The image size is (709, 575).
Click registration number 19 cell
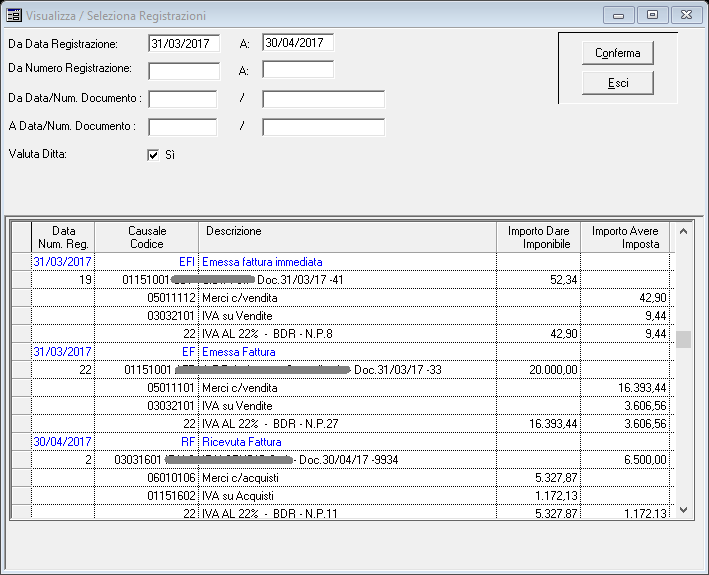click(63, 280)
